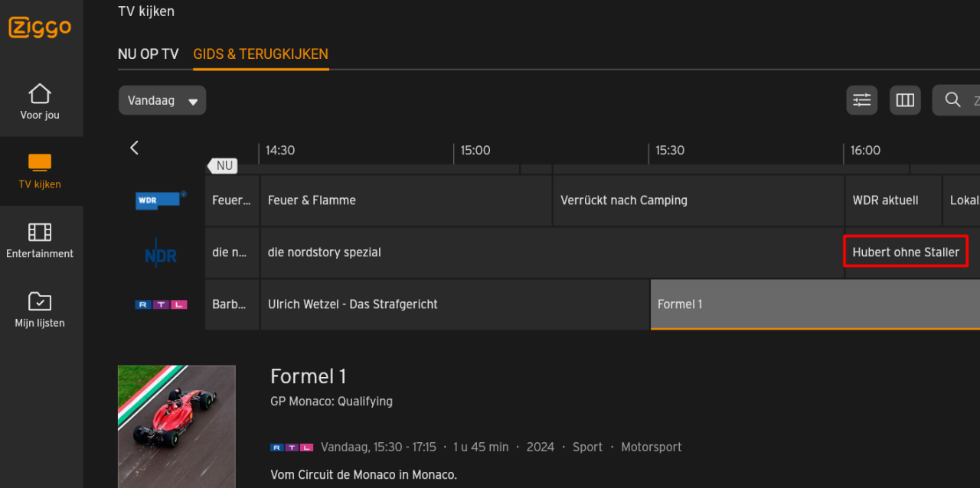This screenshot has height=488, width=980.
Task: Open the Ziggo home logo
Action: coord(38,28)
